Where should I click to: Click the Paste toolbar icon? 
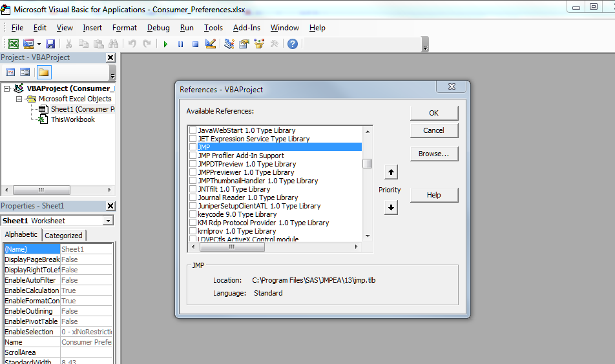click(98, 44)
